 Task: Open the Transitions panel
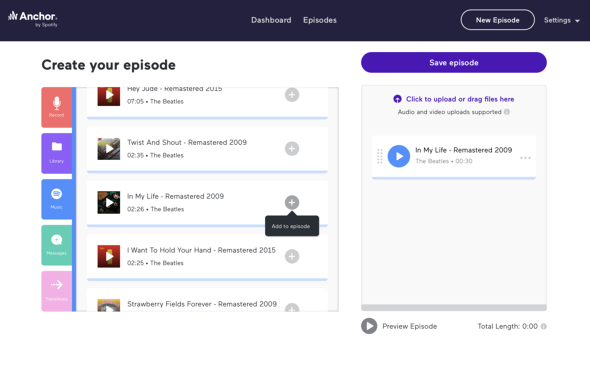pos(56,291)
